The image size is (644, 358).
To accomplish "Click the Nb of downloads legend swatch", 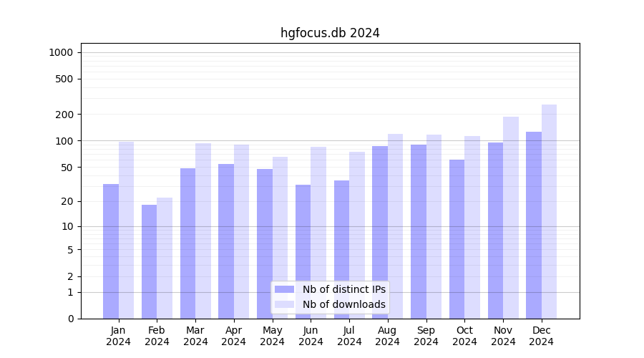I will pos(284,304).
